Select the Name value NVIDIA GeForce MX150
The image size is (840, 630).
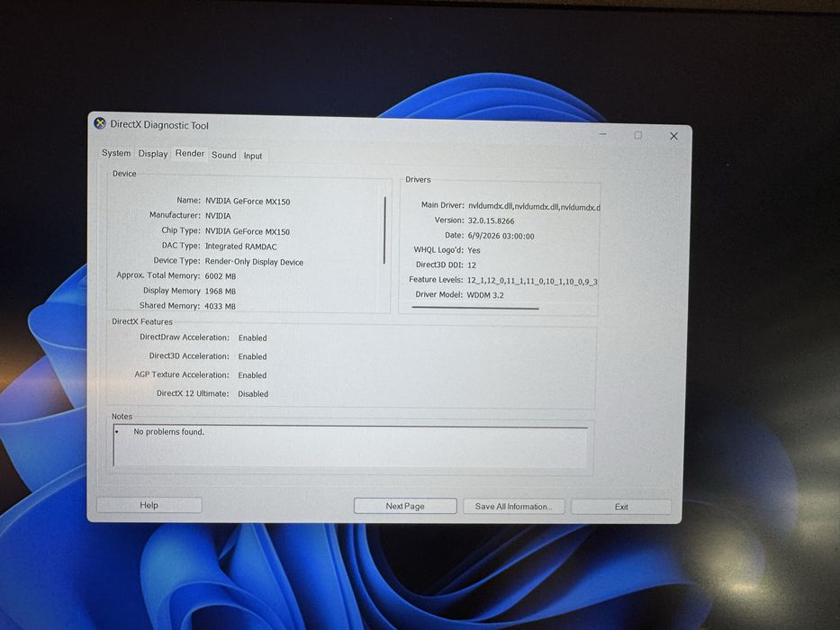(248, 202)
